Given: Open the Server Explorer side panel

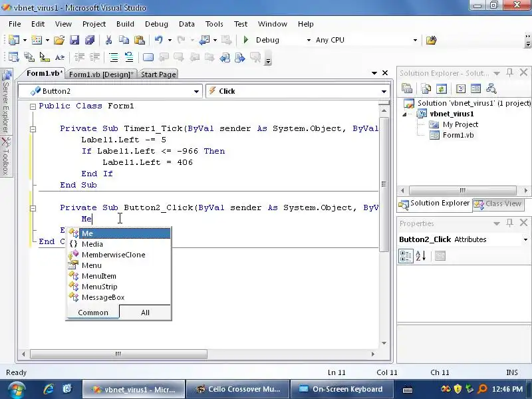Looking at the screenshot, I should click(x=6, y=102).
